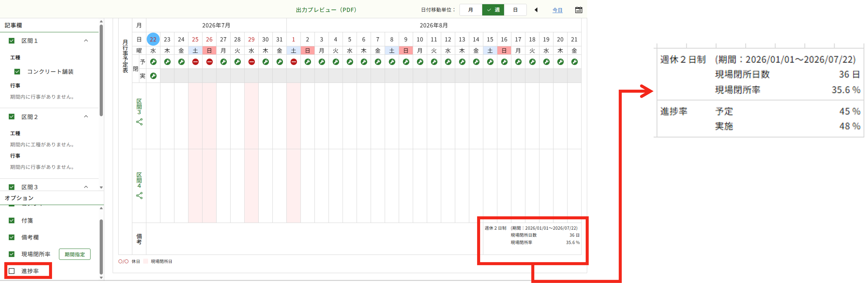Screen dimensions: 868x283
Task: Collapse the 区間3 section chevron
Action: click(86, 187)
